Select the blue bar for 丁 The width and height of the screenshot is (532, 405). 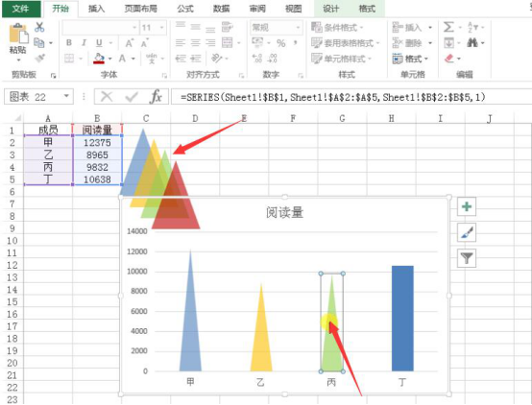pos(402,319)
